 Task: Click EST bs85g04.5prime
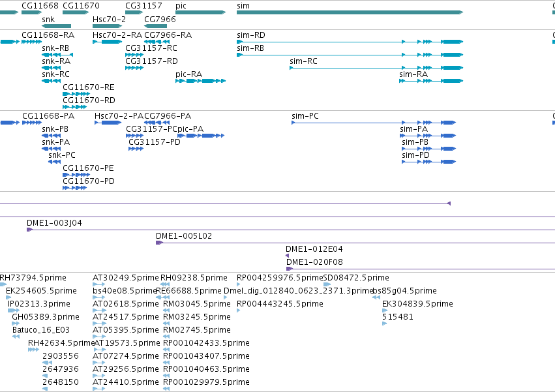tap(376, 298)
